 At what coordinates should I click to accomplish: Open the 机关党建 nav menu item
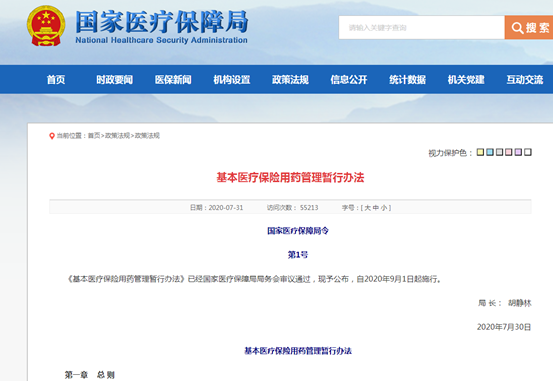pos(466,80)
